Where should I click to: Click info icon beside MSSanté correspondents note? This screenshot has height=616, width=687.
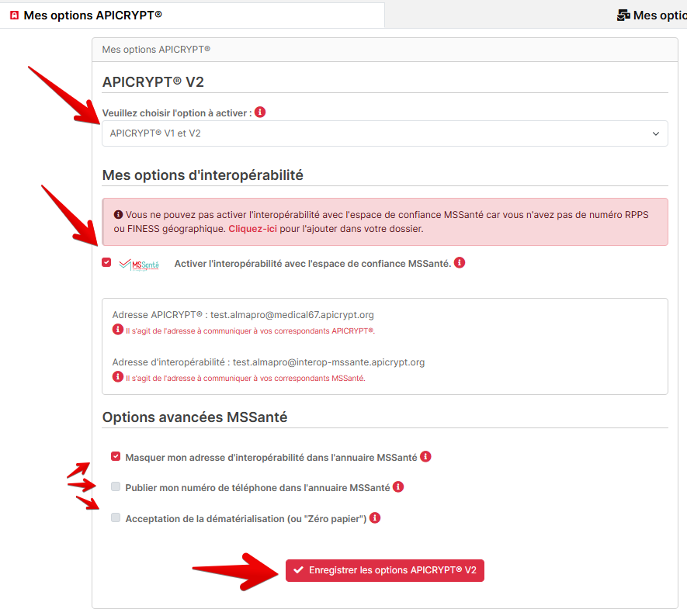(118, 376)
